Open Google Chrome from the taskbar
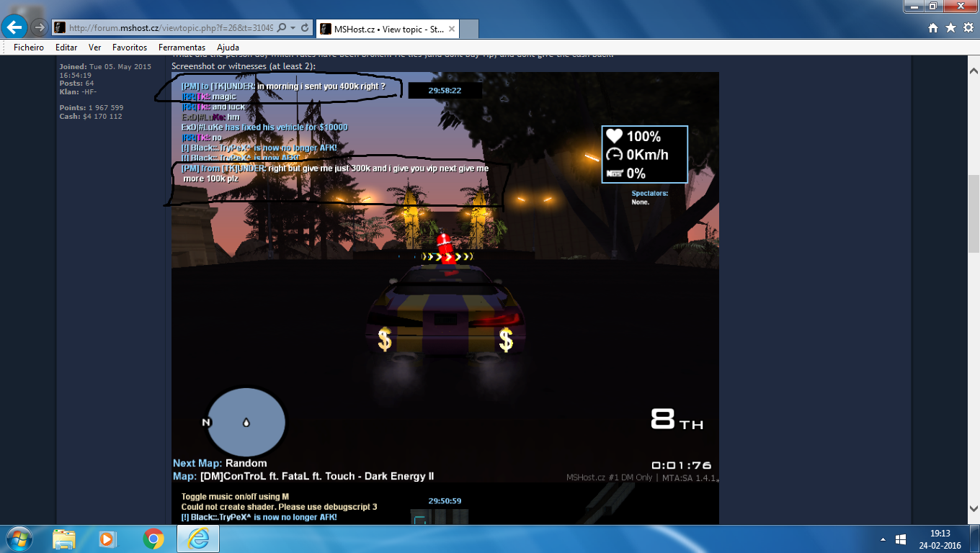Image resolution: width=980 pixels, height=553 pixels. pos(153,539)
